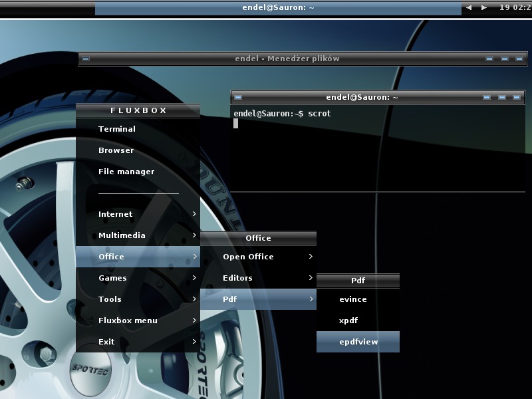532x399 pixels.
Task: Click the arrow next to Fluxbox menu
Action: point(194,321)
